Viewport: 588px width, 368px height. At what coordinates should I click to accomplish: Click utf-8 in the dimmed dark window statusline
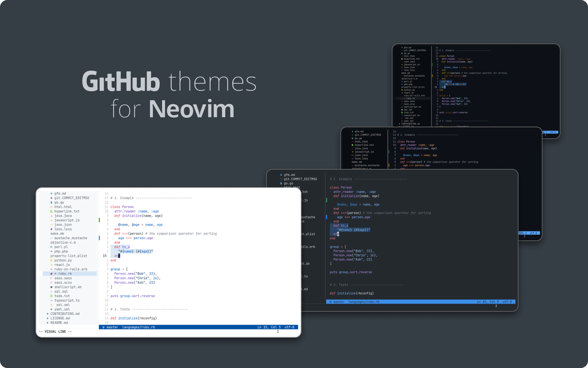507,302
